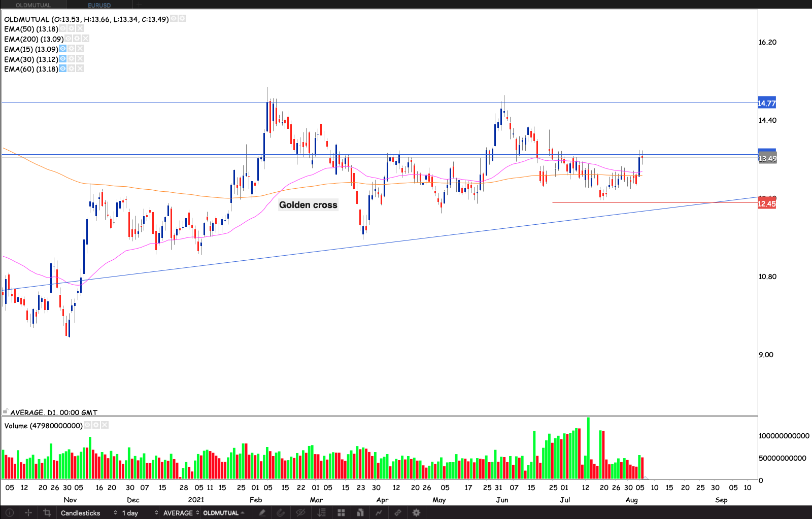The image size is (812, 519).
Task: Switch to the EURUSD tab
Action: coord(99,5)
